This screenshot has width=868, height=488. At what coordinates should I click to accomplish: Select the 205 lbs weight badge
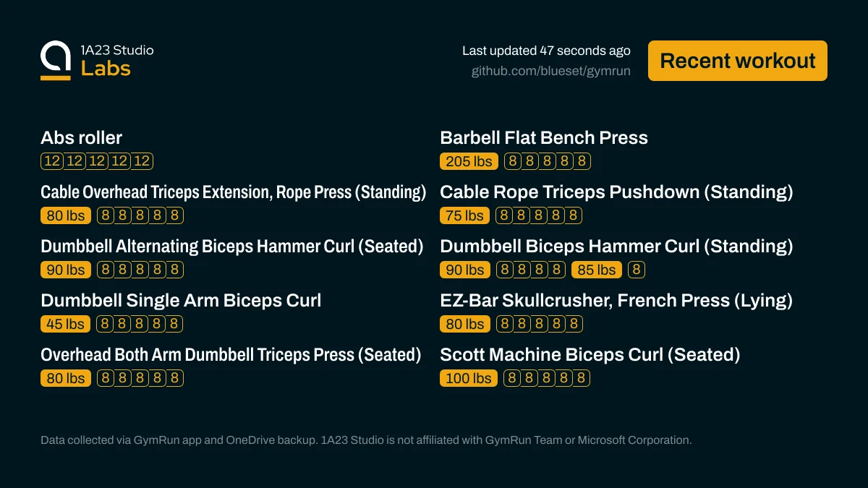(x=469, y=161)
